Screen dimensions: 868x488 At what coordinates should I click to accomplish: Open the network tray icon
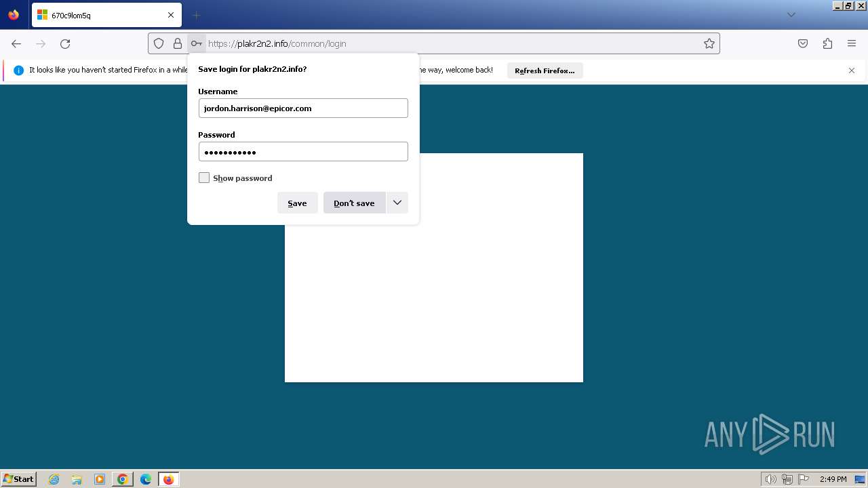point(787,479)
